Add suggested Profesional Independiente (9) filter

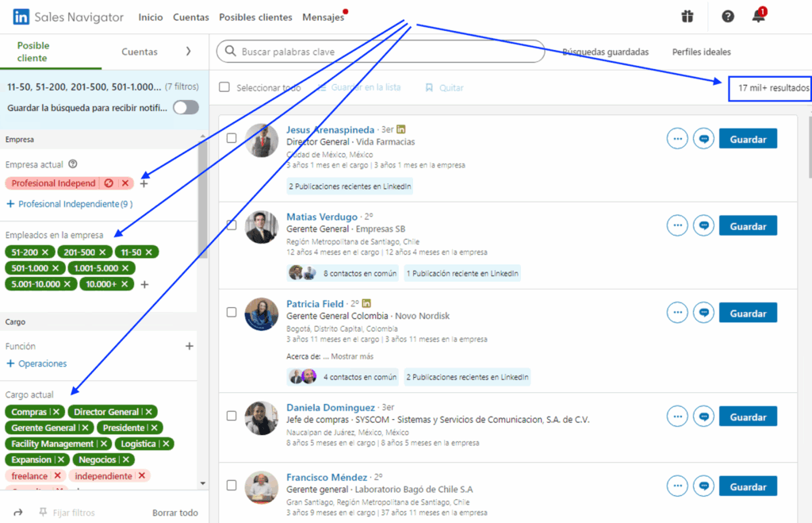(x=70, y=204)
